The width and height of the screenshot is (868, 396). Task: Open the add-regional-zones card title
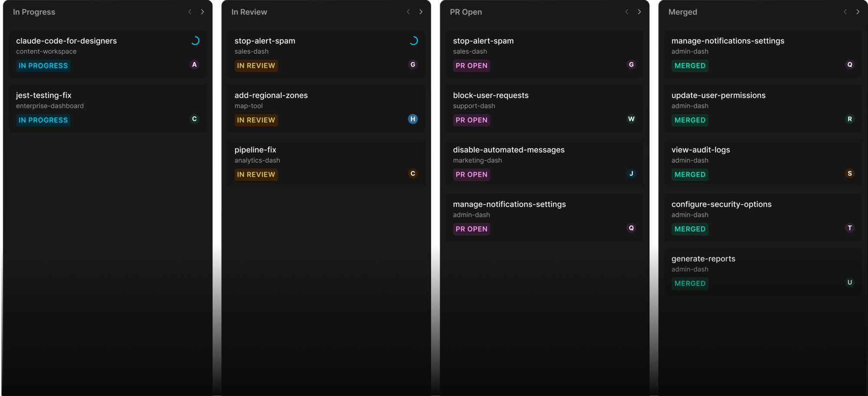(271, 95)
